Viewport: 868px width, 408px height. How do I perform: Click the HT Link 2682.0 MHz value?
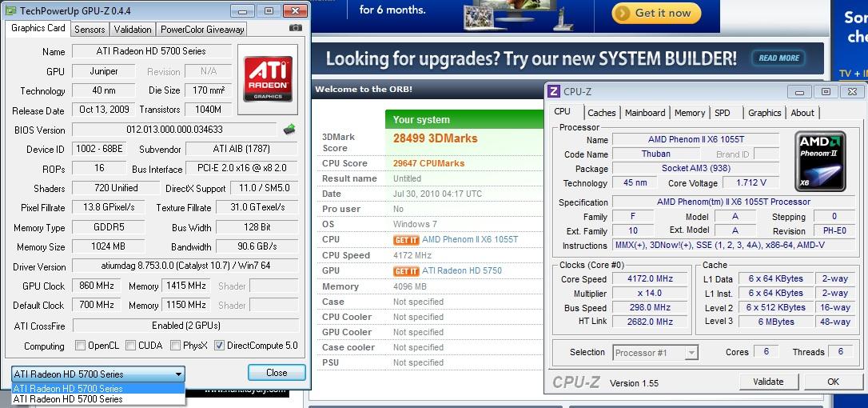point(648,322)
